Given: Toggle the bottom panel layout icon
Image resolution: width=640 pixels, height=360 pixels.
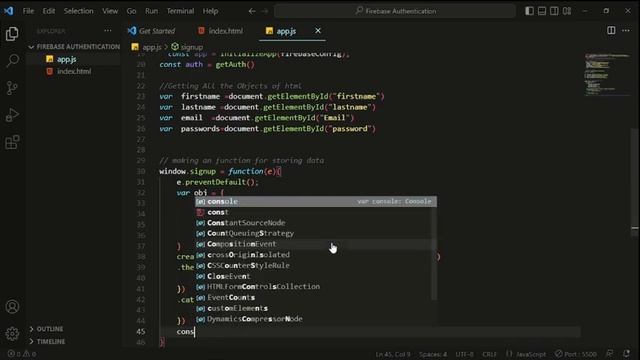Looking at the screenshot, I should (542, 11).
